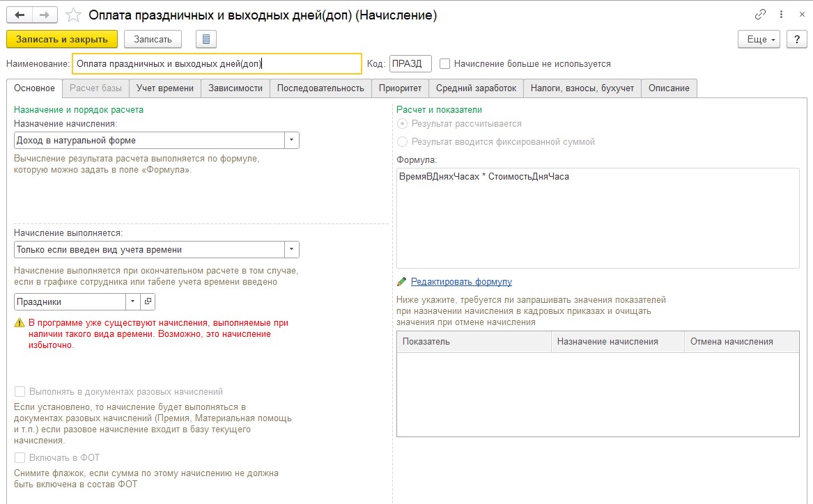Click the back navigation arrow
The image size is (813, 504).
(20, 15)
